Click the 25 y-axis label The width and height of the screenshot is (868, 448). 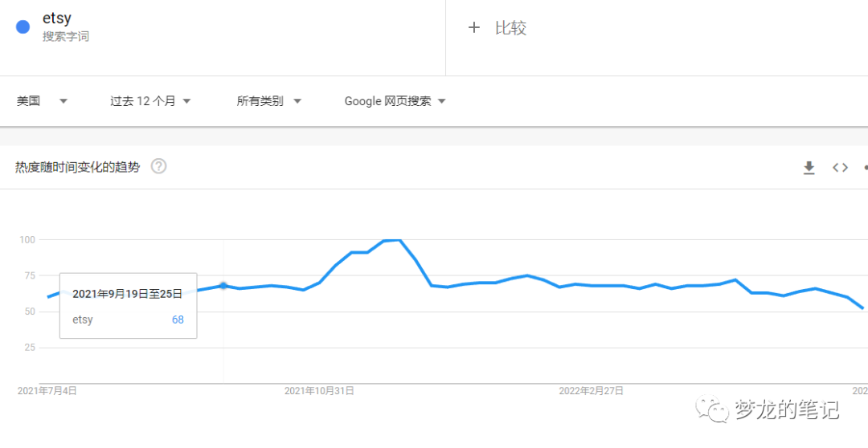click(31, 348)
